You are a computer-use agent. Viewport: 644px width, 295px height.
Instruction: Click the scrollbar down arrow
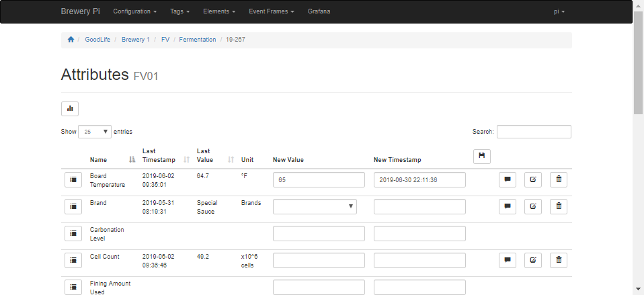[638, 290]
